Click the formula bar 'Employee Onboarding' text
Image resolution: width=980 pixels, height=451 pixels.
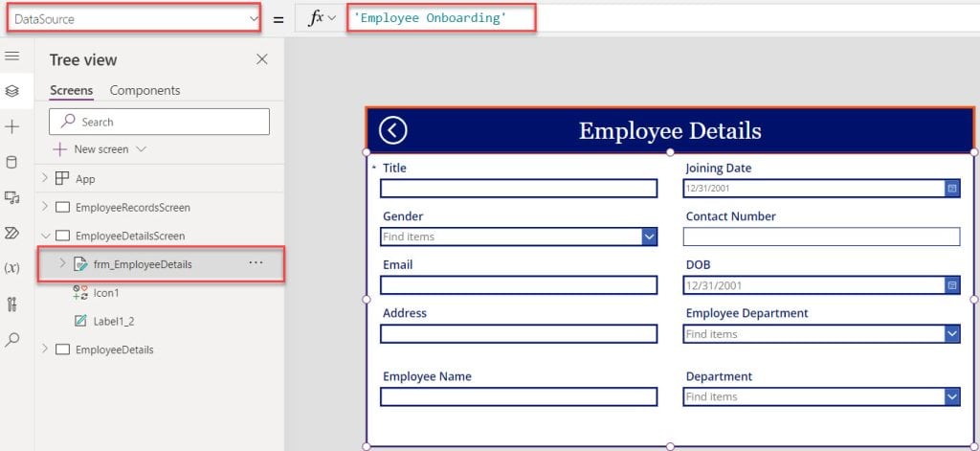[430, 17]
